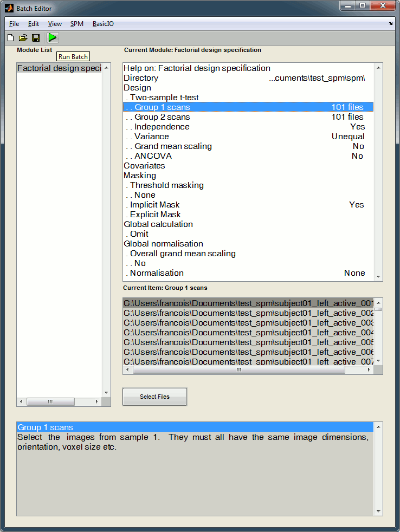This screenshot has height=532, width=400.
Task: Click subject01_left_active_003 file in list
Action: pyautogui.click(x=248, y=323)
